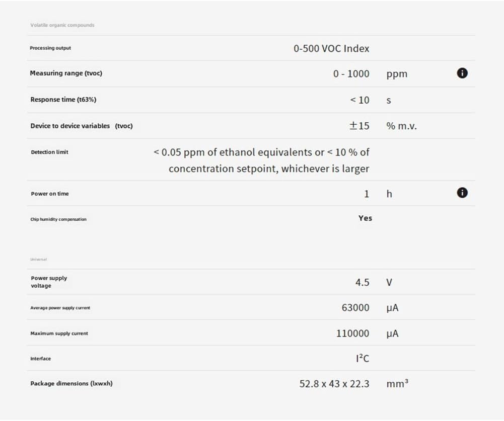Click the 63000 average supply current value
The height and width of the screenshot is (421, 504).
pyautogui.click(x=355, y=308)
